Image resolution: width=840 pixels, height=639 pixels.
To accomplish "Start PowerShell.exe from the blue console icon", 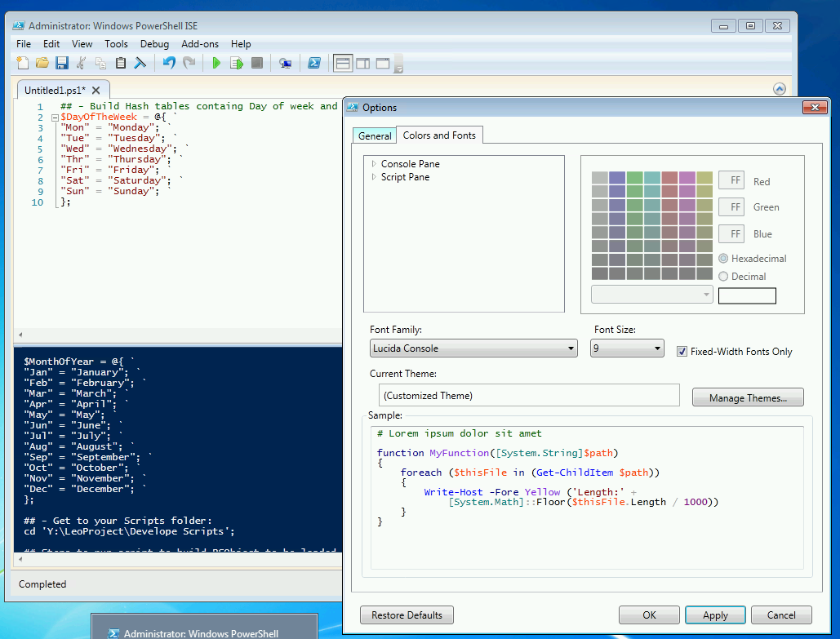I will coord(314,63).
